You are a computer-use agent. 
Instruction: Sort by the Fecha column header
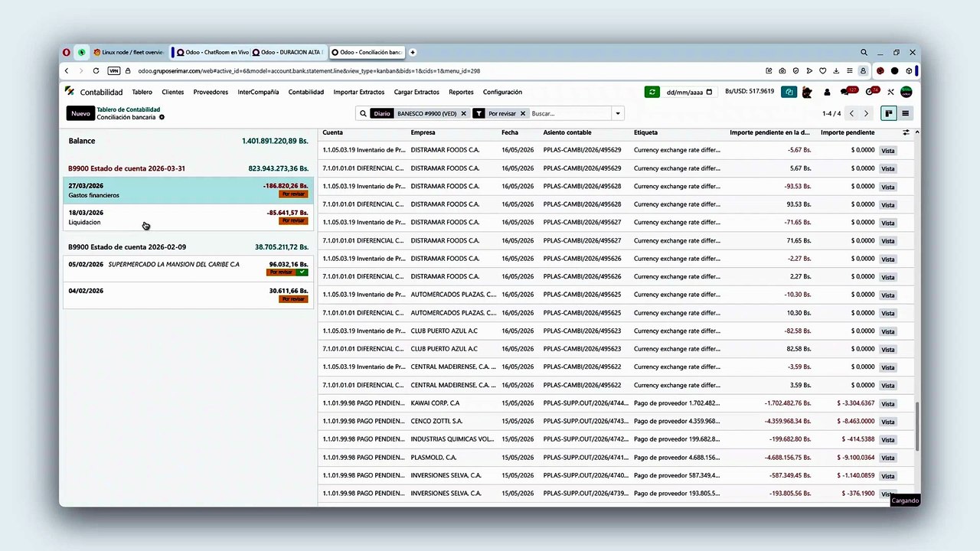[x=510, y=132]
